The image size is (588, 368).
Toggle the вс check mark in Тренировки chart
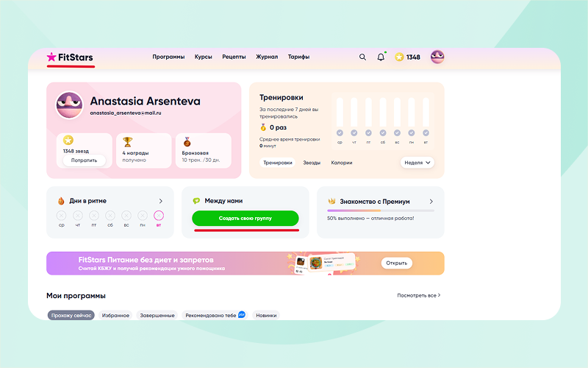[x=397, y=133]
